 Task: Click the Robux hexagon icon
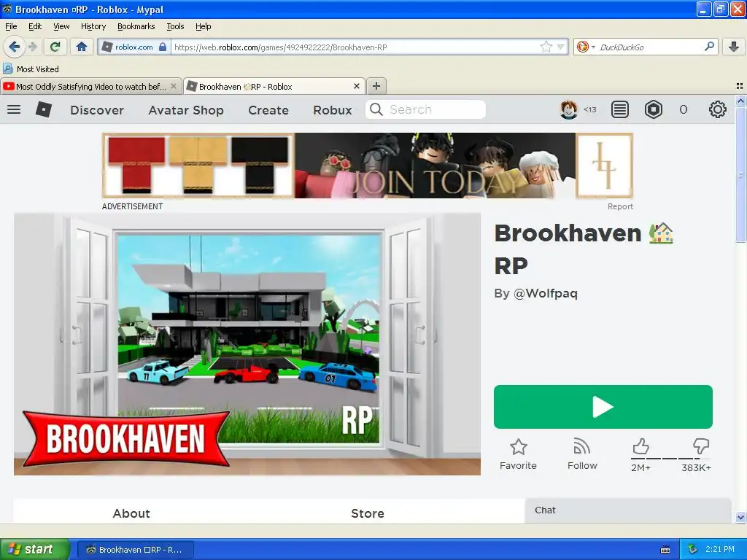(653, 109)
